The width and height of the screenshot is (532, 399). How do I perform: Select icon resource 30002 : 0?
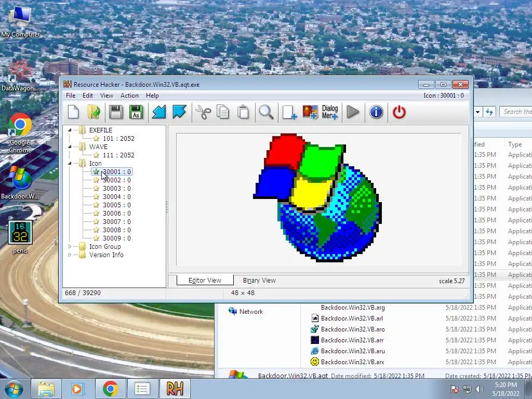117,180
